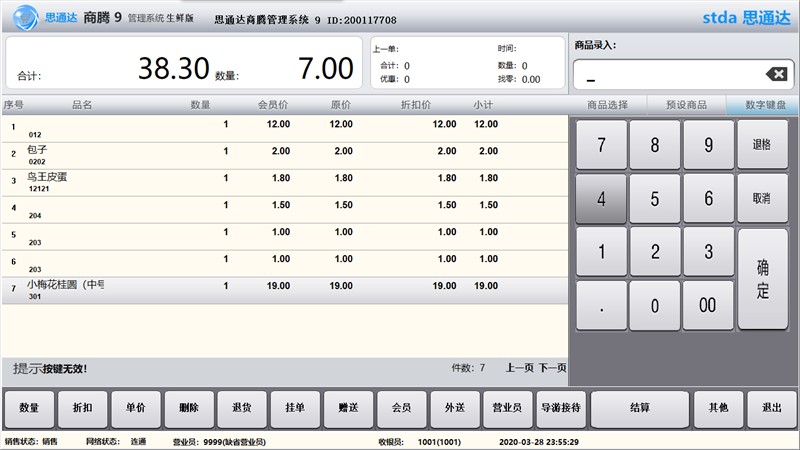Tap the keypad single 0 key
The height and width of the screenshot is (450, 800).
click(x=655, y=306)
